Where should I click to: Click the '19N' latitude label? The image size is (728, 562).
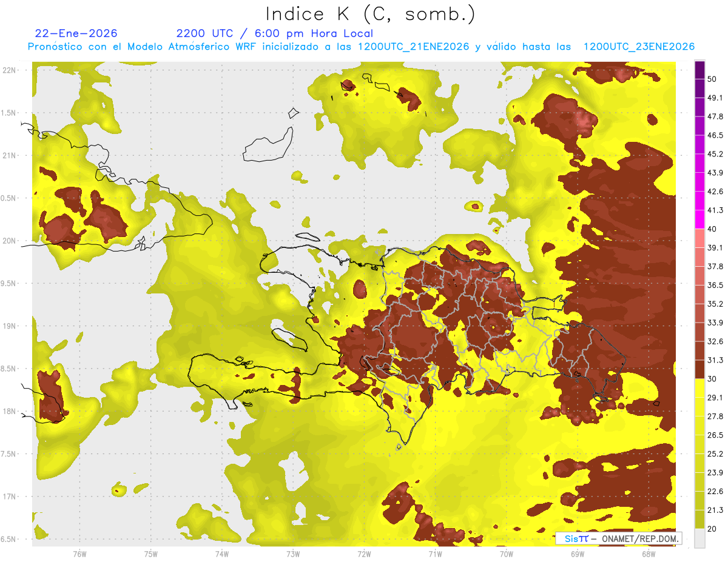10,326
